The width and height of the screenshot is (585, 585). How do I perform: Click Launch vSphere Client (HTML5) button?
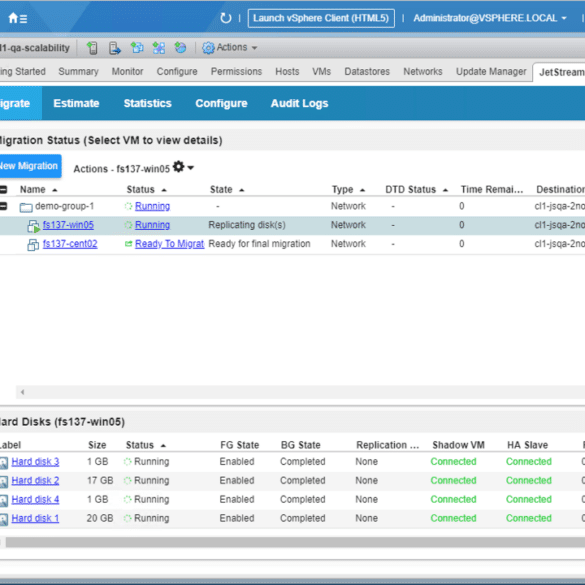[321, 18]
